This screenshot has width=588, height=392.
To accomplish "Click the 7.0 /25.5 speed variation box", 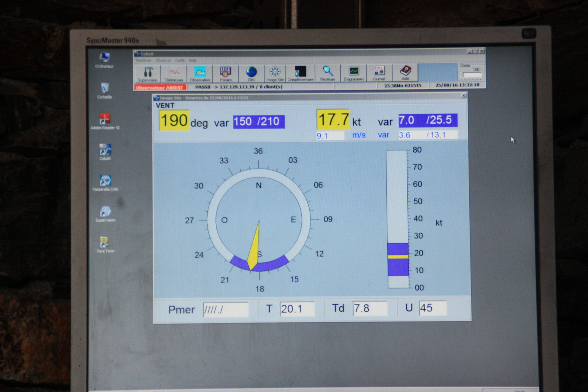I will click(x=428, y=120).
